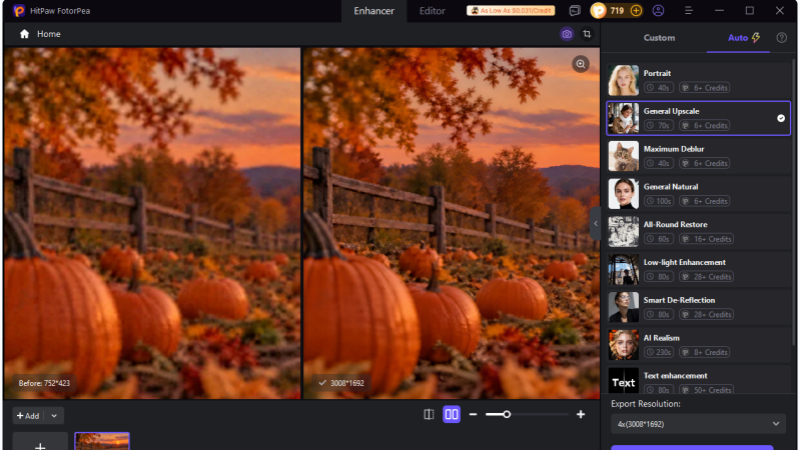Click the gold credits coin icon
Viewport: 800px width, 450px height.
coord(598,11)
